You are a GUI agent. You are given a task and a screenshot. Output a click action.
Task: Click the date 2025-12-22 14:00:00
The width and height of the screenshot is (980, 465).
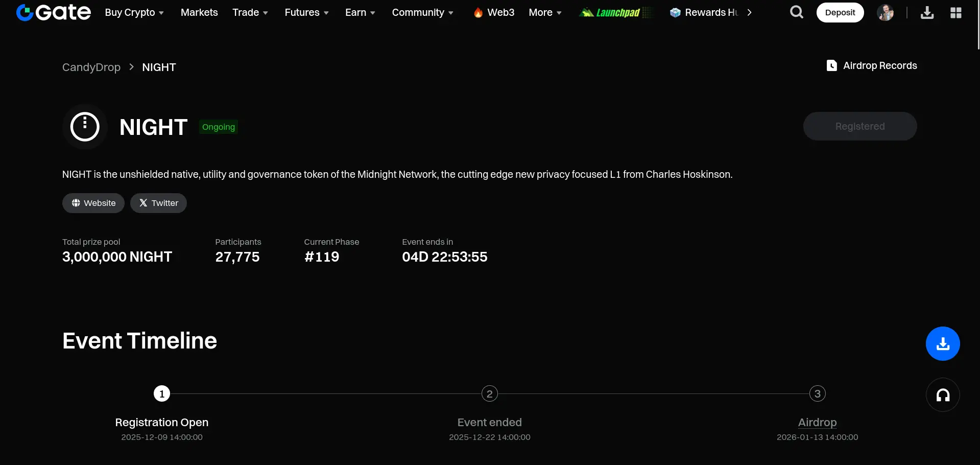[x=490, y=437]
